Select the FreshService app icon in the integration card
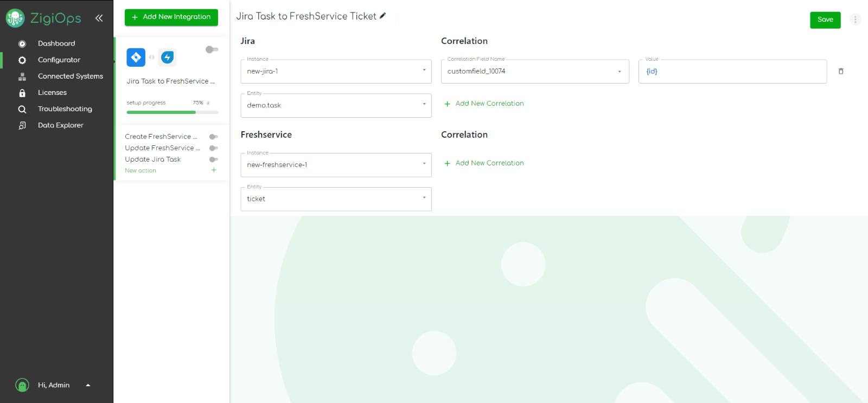868x403 pixels. (167, 57)
